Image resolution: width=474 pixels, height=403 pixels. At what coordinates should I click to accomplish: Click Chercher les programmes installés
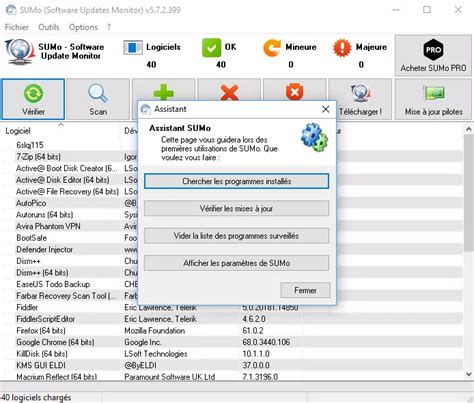(236, 181)
